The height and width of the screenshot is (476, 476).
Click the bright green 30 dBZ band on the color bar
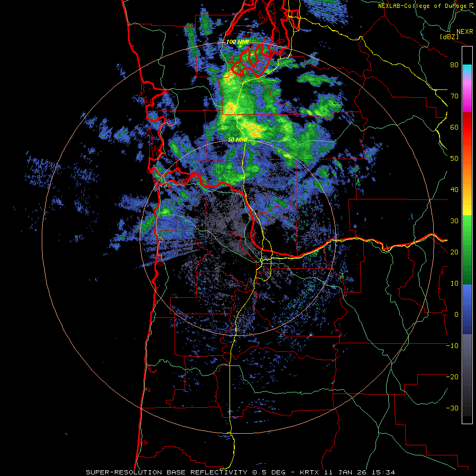(467, 222)
